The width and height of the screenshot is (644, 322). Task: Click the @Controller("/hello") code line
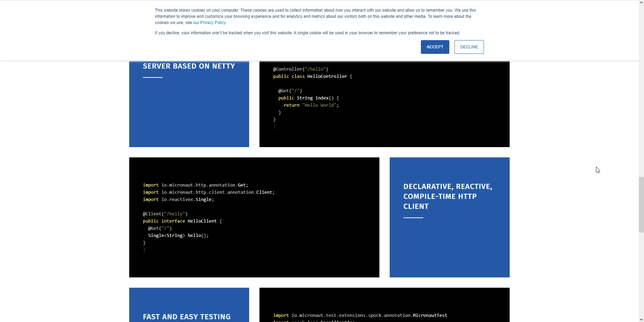301,69
